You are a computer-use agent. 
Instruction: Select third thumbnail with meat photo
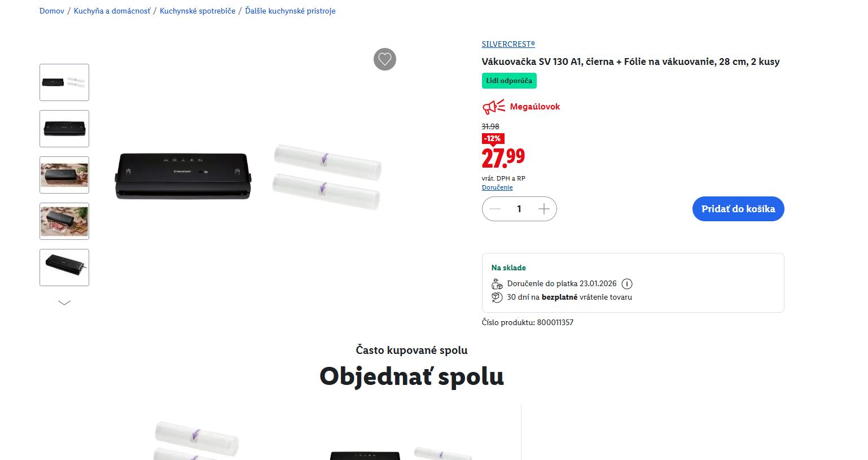coord(64,175)
